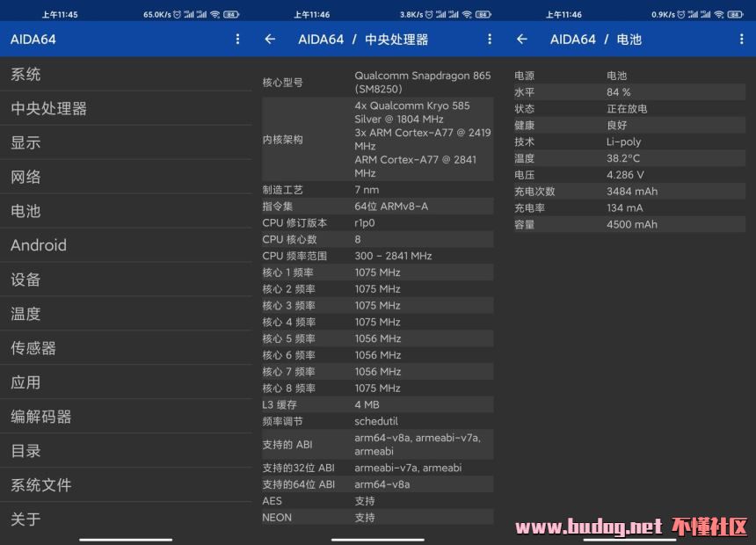The width and height of the screenshot is (756, 545).
Task: Open three-dot menu on 电池 screen
Action: [742, 40]
